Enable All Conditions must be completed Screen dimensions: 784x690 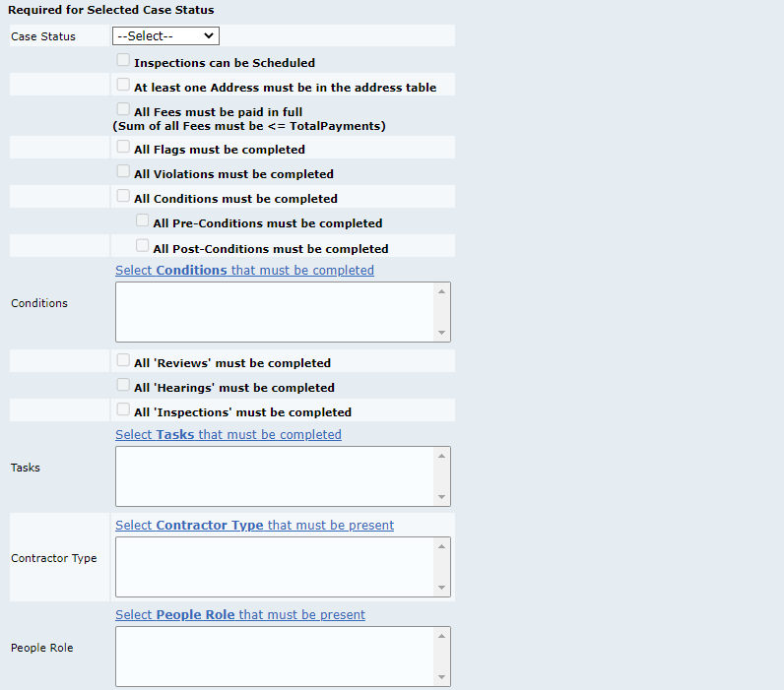123,195
